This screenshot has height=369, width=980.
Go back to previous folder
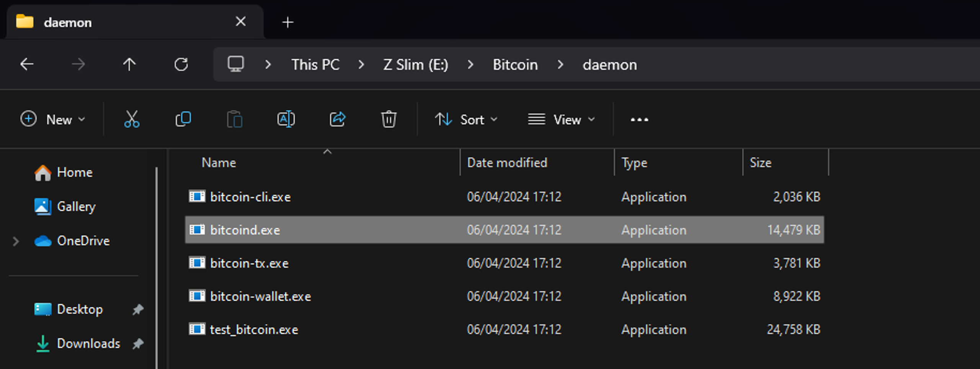click(x=27, y=64)
